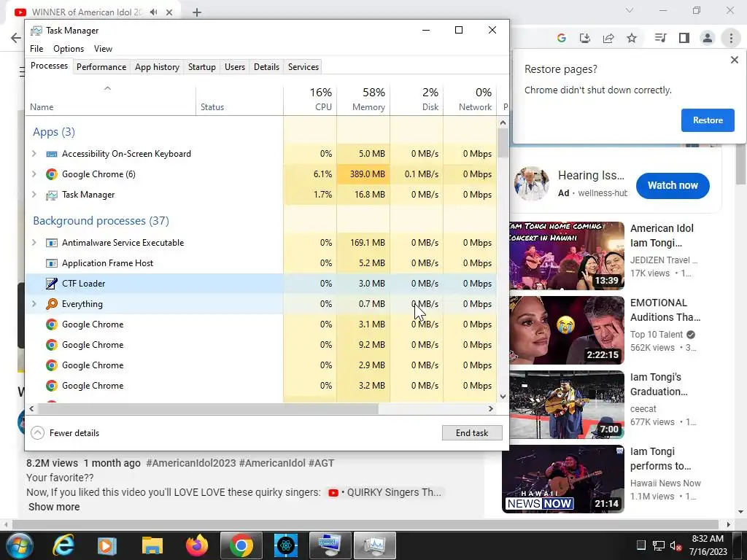
Task: Open the Details tab
Action: 266,67
